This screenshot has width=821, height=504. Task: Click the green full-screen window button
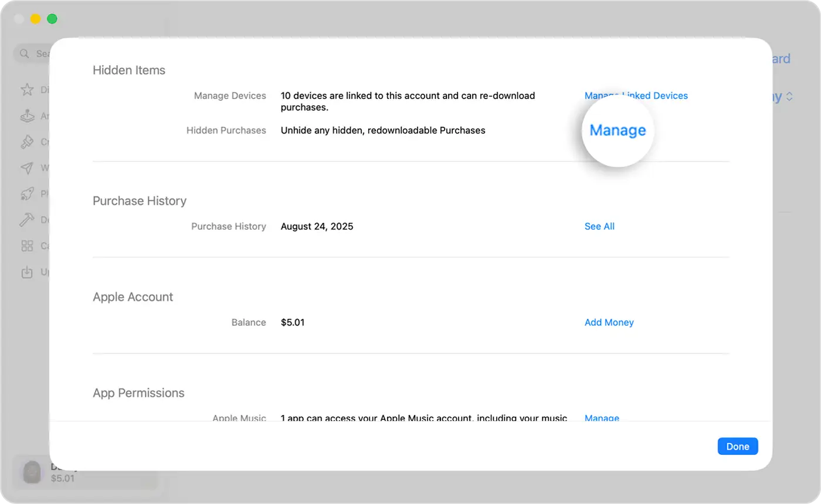pyautogui.click(x=52, y=19)
